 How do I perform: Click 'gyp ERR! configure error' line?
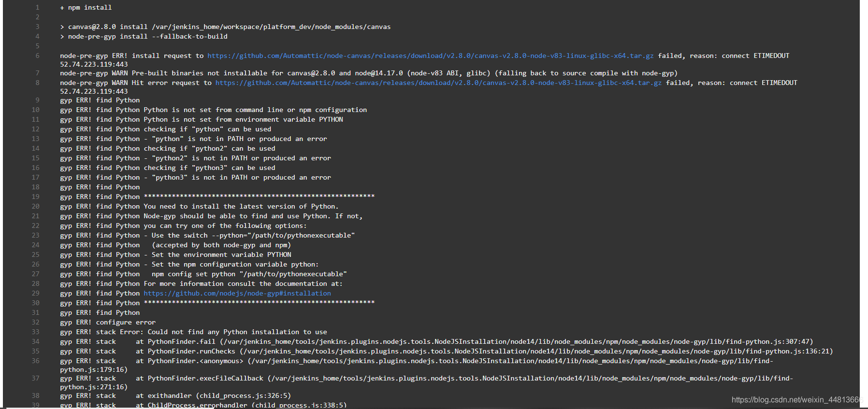click(x=108, y=322)
